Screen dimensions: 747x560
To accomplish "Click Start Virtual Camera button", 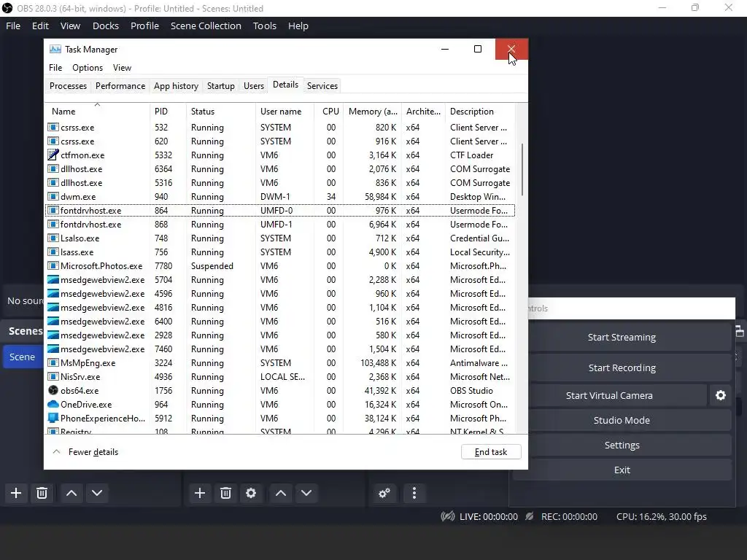I will click(x=609, y=395).
